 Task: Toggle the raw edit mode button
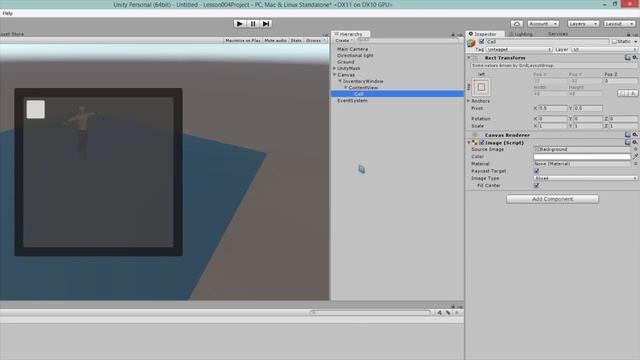[x=633, y=93]
